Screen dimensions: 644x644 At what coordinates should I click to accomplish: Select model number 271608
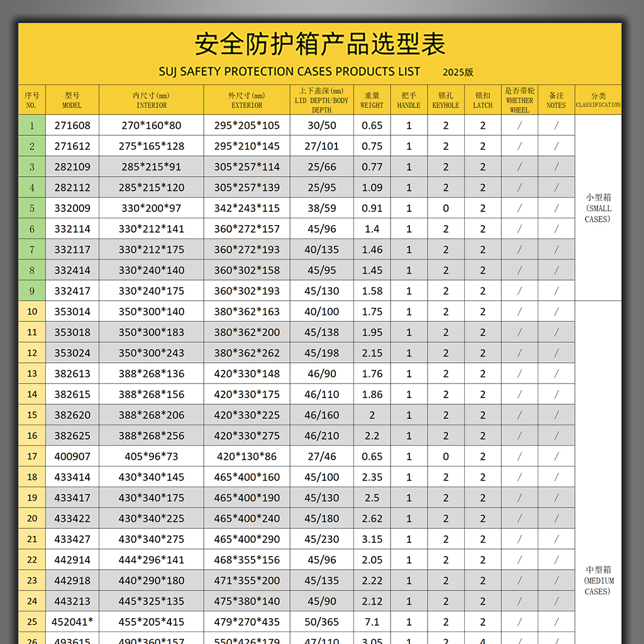coord(72,126)
